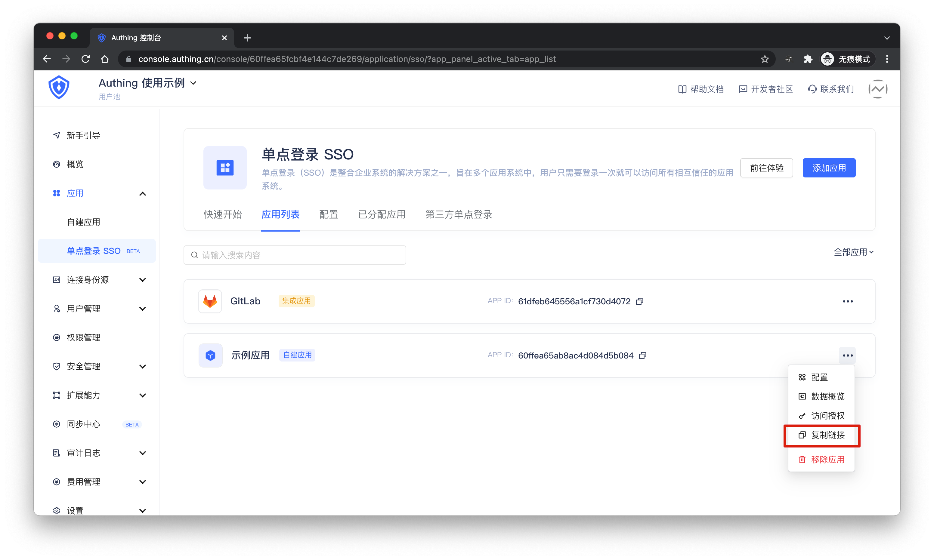Choose 访问授权 from the context menu
The width and height of the screenshot is (934, 560).
(x=821, y=415)
